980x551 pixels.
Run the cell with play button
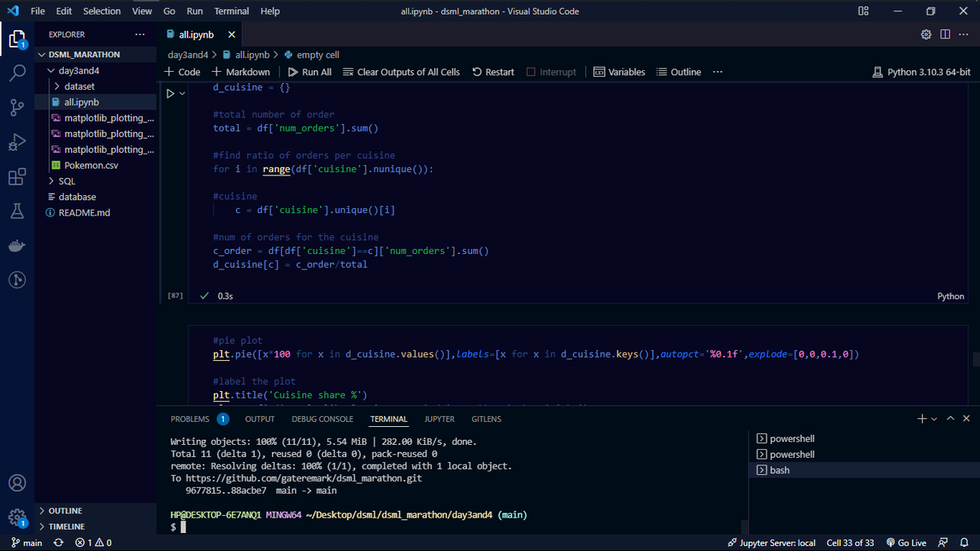[171, 94]
